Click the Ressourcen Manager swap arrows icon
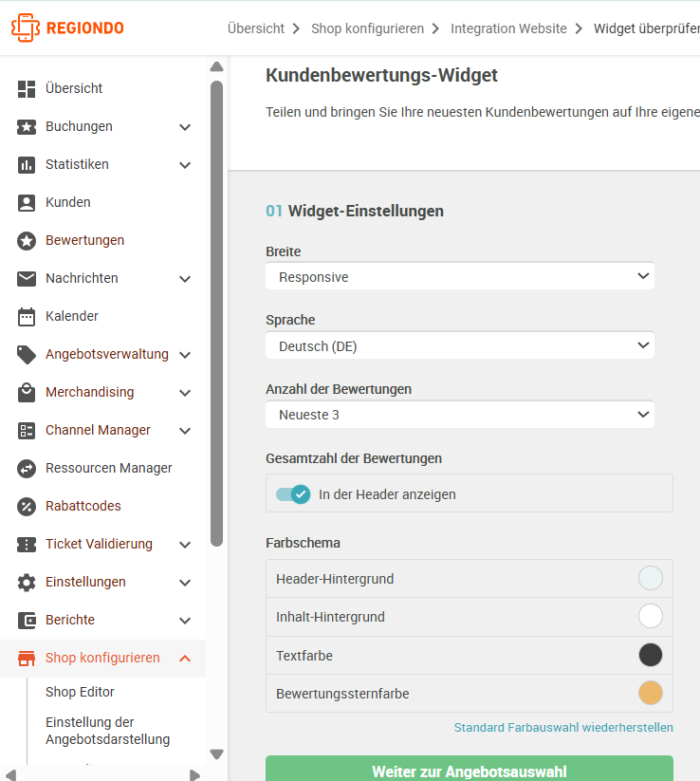The height and width of the screenshot is (781, 700). (27, 468)
